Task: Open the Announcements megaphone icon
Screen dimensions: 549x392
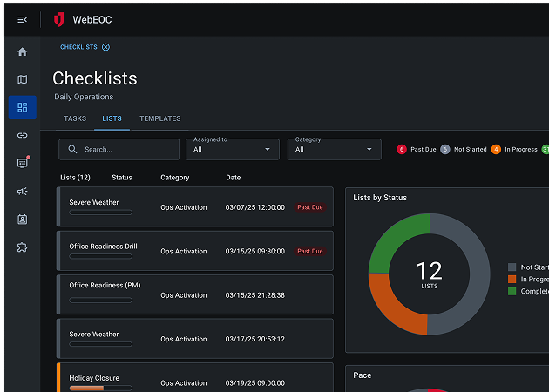Action: (22, 191)
